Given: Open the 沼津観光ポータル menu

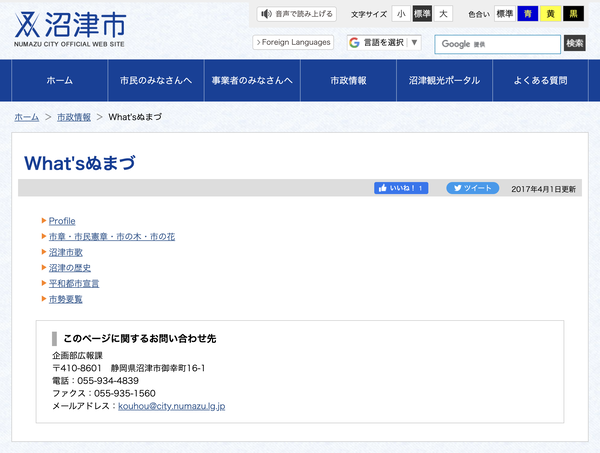Looking at the screenshot, I should [x=445, y=80].
